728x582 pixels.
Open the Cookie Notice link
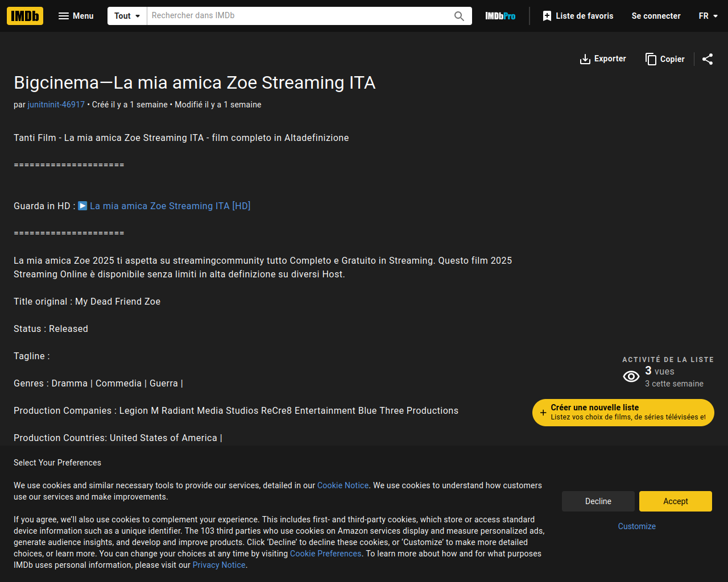(x=343, y=485)
